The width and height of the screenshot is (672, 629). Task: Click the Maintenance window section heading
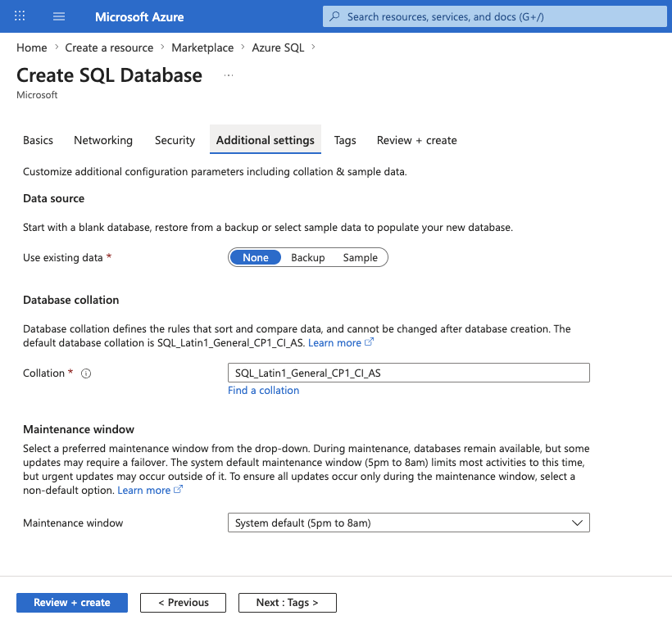pyautogui.click(x=79, y=429)
